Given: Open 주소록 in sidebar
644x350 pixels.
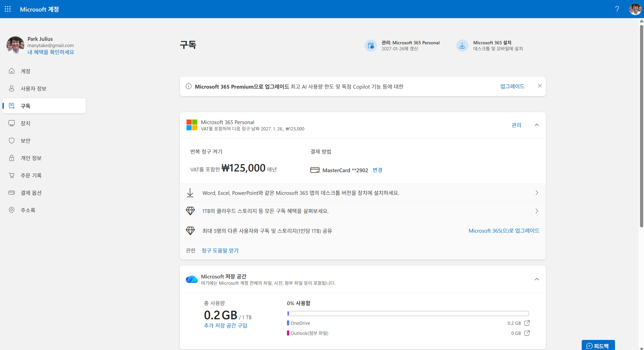Looking at the screenshot, I should point(44,210).
